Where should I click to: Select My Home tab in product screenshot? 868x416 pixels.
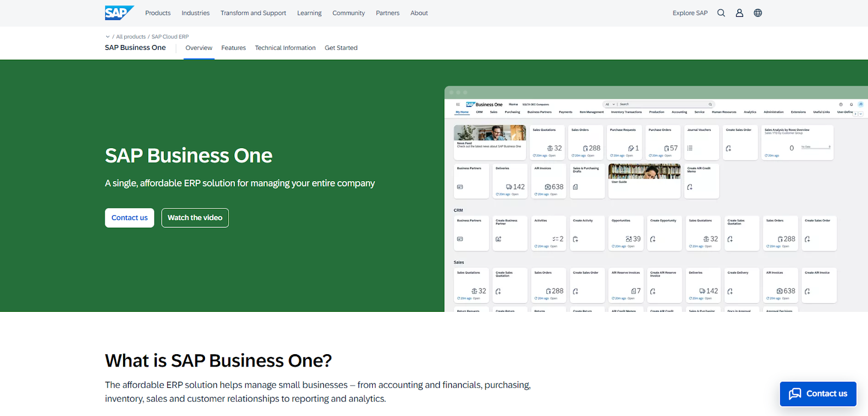point(462,112)
